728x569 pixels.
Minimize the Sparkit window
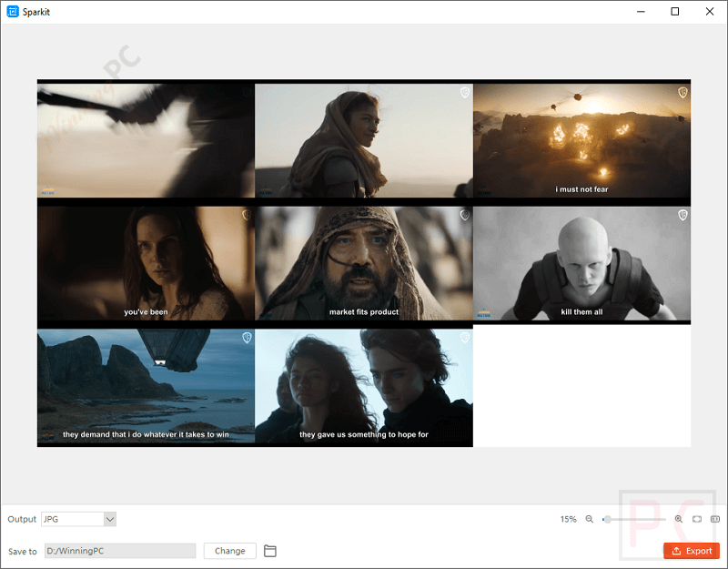tap(641, 11)
